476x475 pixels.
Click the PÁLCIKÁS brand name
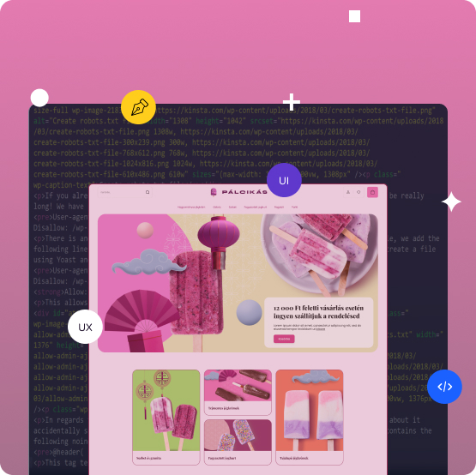click(x=244, y=192)
